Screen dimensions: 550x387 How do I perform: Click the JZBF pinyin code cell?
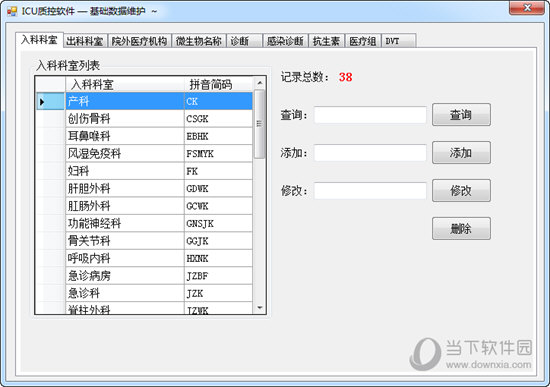pyautogui.click(x=218, y=276)
